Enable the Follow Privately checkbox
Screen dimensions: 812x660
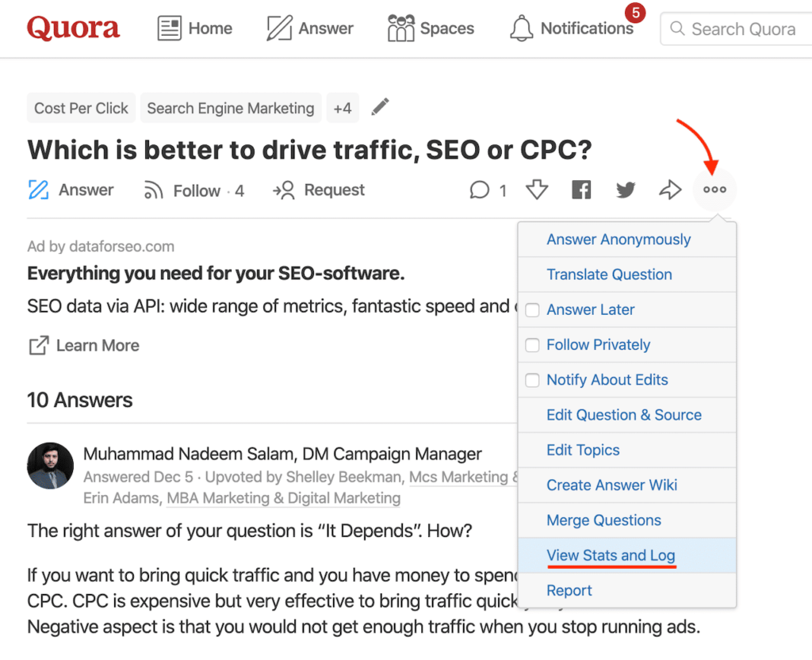532,345
